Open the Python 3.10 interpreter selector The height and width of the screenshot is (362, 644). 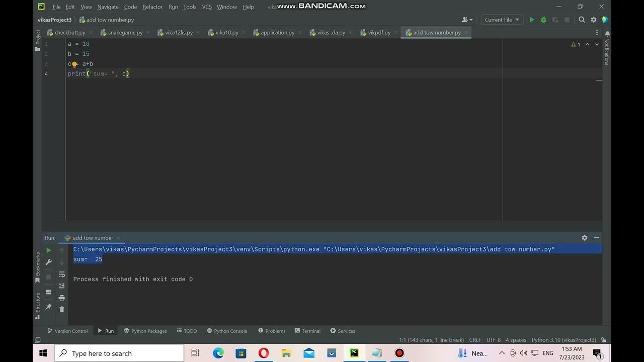tap(563, 340)
